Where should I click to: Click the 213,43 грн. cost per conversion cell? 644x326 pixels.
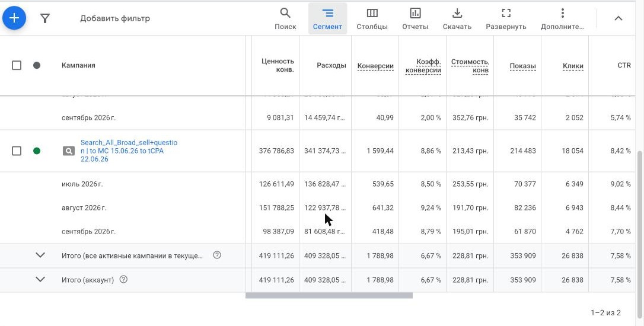470,151
